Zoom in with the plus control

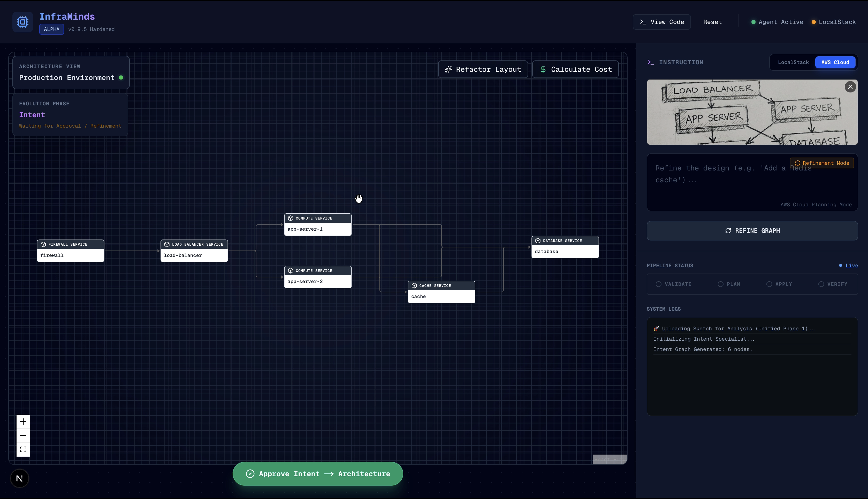[23, 422]
